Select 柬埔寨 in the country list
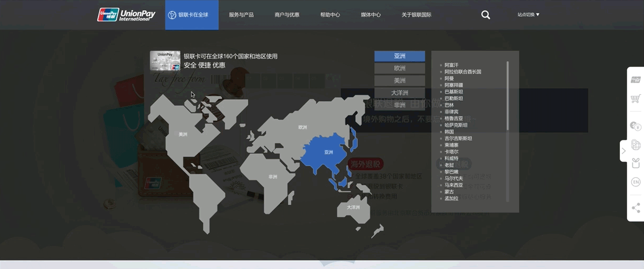 [452, 145]
